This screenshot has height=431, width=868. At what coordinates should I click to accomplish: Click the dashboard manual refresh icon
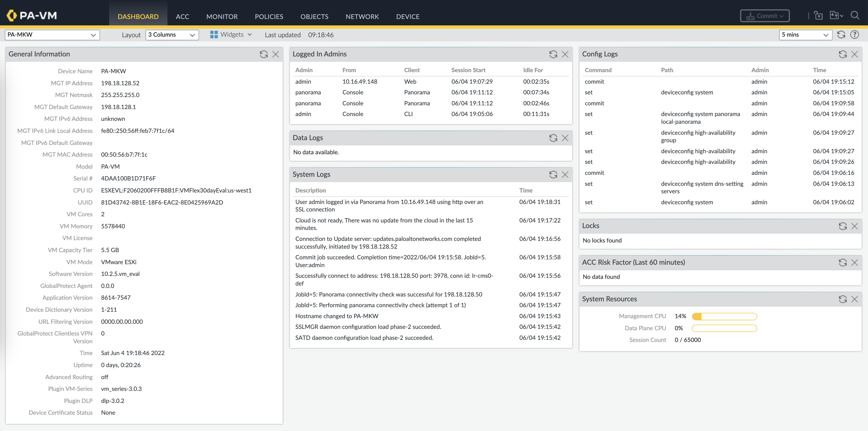pyautogui.click(x=841, y=35)
